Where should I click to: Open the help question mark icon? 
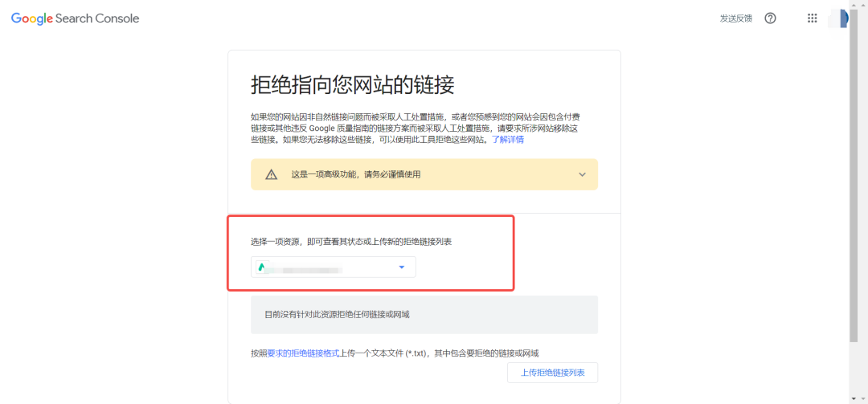coord(770,18)
